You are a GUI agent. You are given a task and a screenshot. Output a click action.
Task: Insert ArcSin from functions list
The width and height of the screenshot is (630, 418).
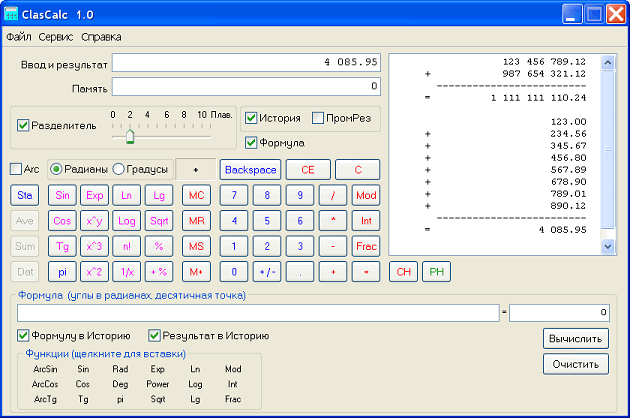pos(45,369)
